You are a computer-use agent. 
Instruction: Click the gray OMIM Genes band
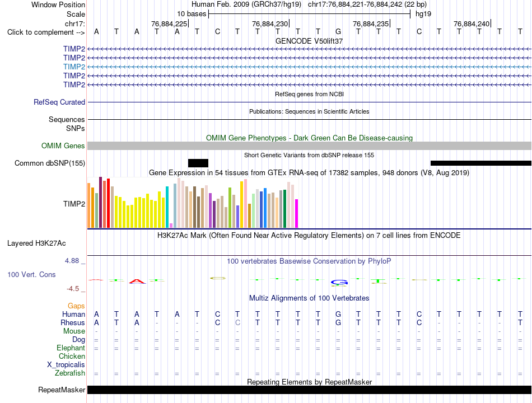tap(309, 146)
